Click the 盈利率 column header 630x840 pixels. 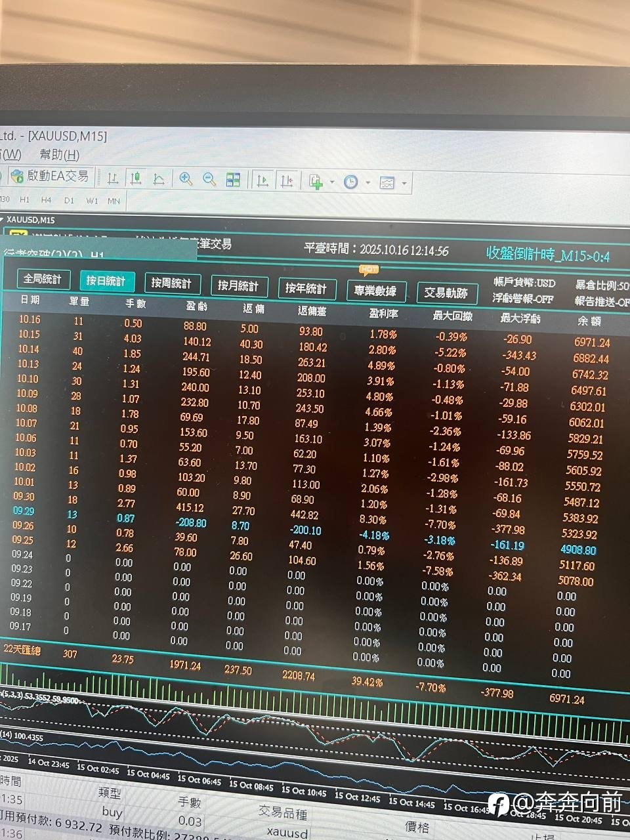383,313
